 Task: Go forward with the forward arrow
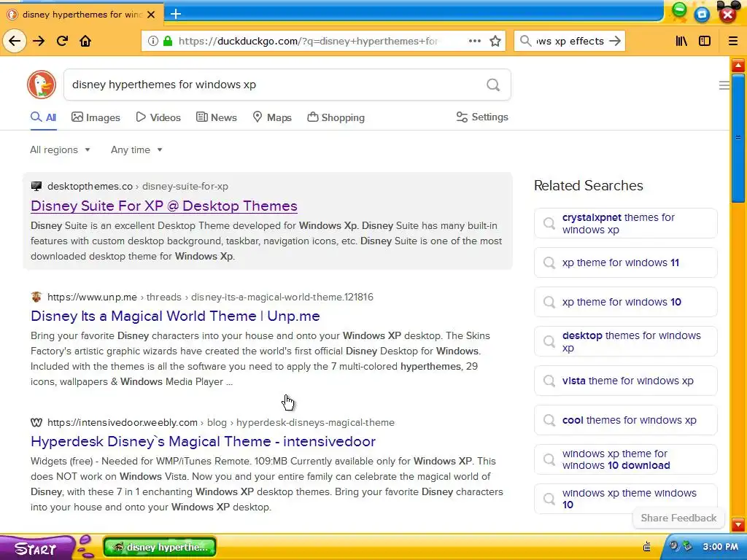click(39, 41)
